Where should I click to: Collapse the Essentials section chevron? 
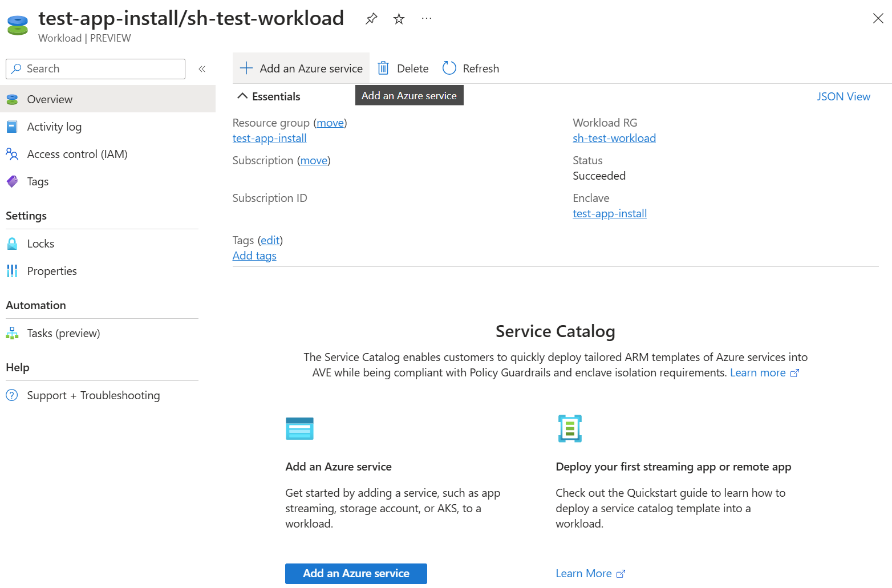point(242,96)
